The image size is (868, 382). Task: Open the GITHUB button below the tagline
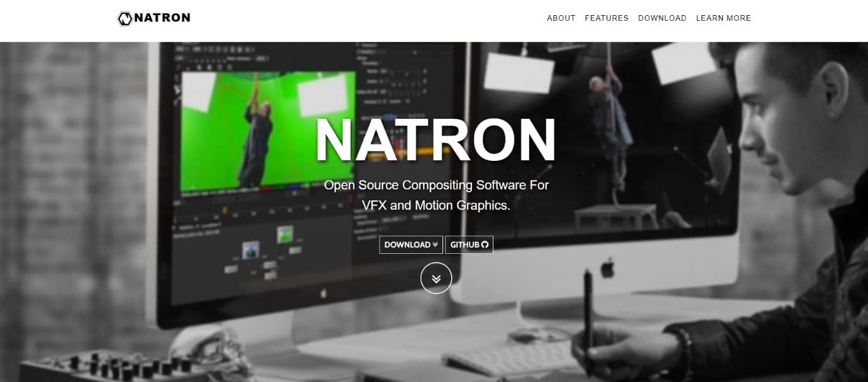pyautogui.click(x=469, y=245)
